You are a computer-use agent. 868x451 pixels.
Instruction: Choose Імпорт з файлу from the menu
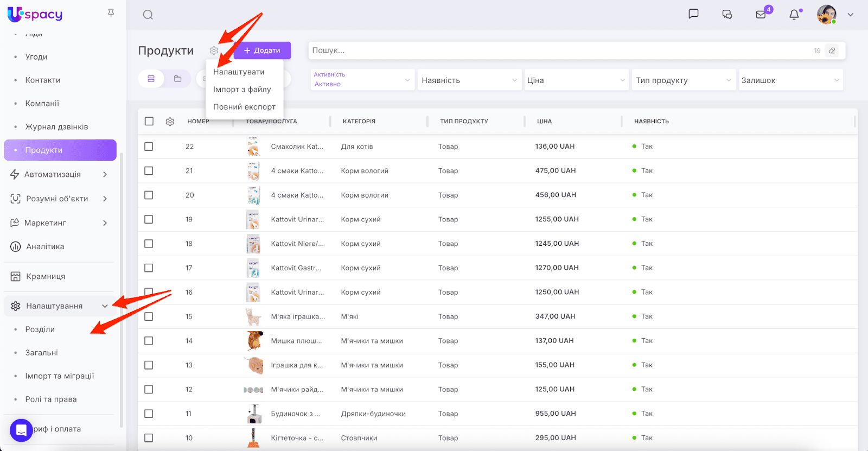click(242, 90)
